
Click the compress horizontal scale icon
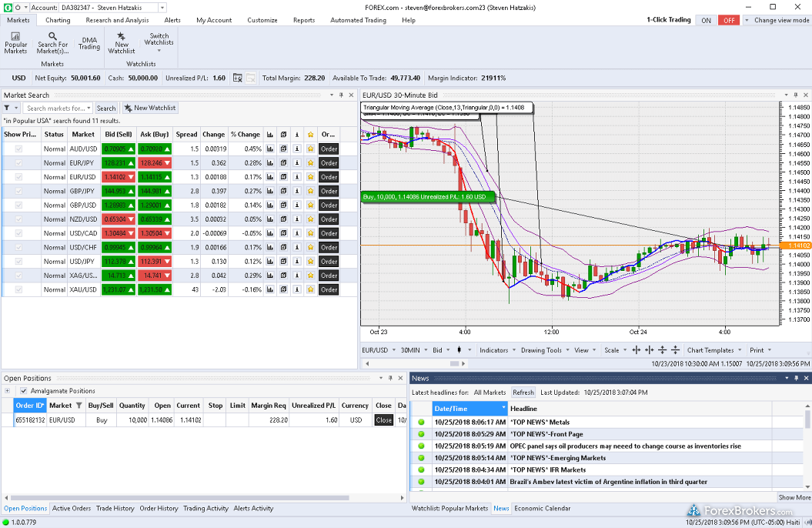649,350
